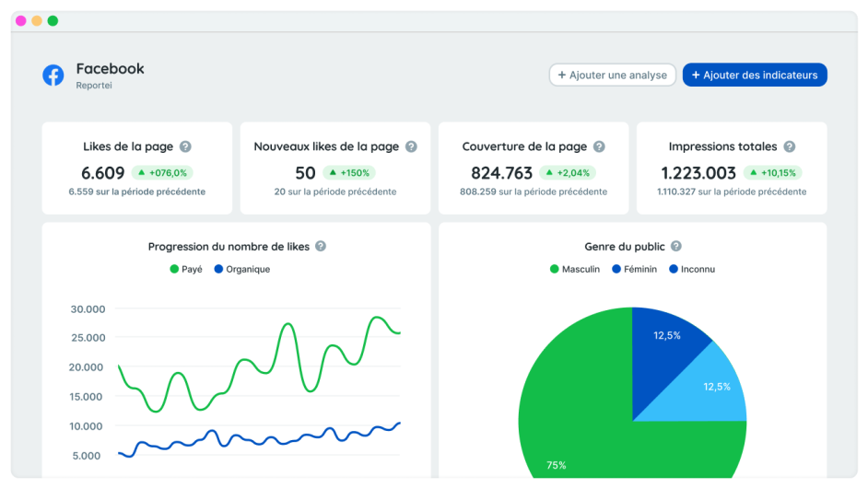Toggle the Organique series in chart legend
868x488 pixels.
(241, 269)
